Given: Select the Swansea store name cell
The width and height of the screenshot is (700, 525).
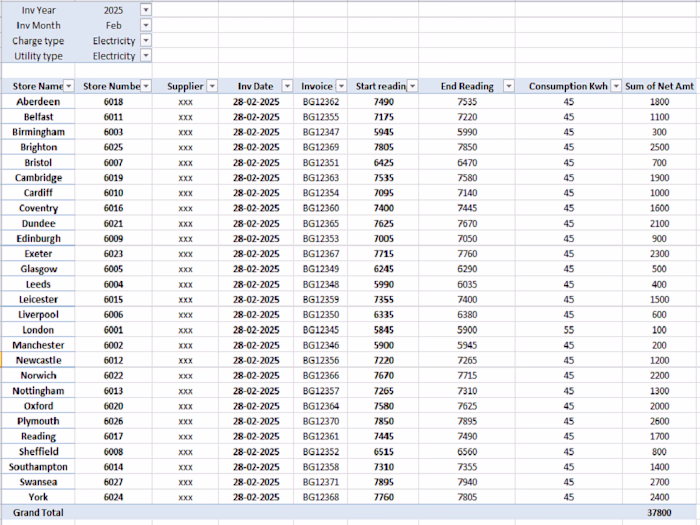Looking at the screenshot, I should point(38,482).
